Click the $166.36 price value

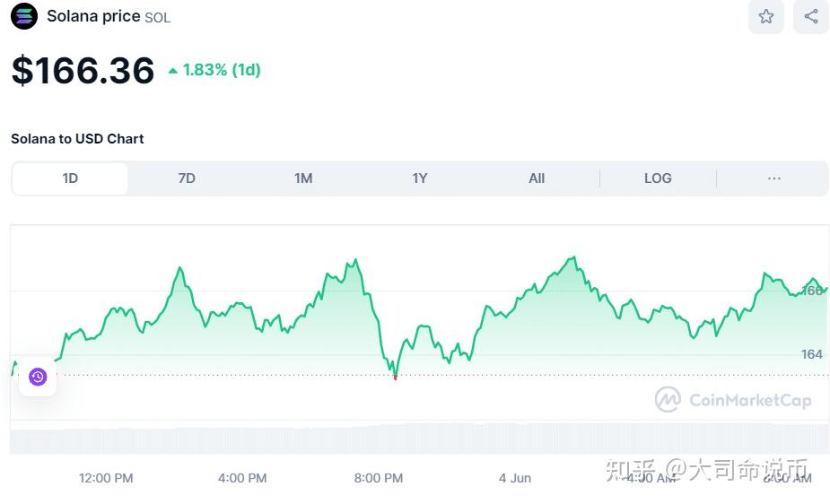83,70
